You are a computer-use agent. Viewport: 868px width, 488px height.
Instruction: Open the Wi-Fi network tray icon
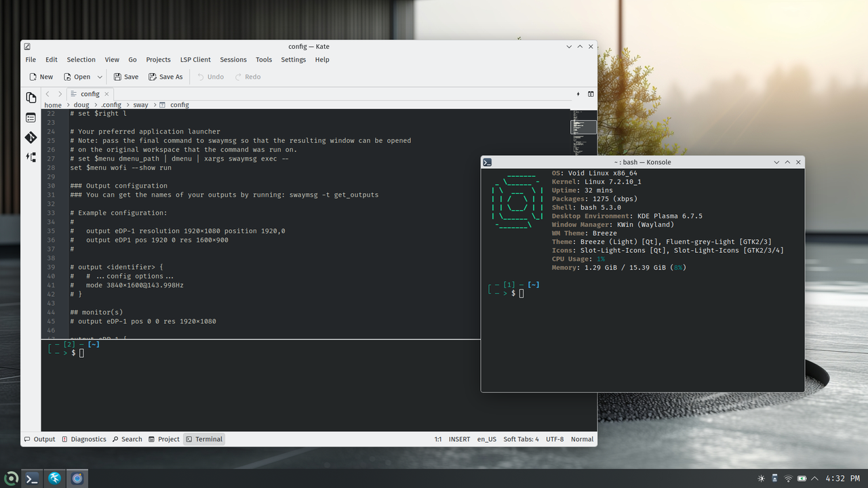click(x=788, y=479)
